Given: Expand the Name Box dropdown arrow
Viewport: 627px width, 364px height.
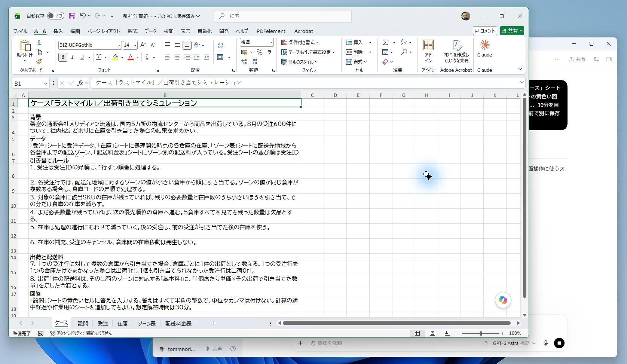Looking at the screenshot, I should [46, 83].
